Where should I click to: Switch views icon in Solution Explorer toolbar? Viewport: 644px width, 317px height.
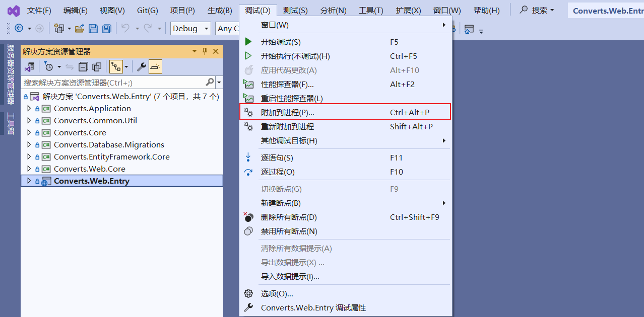coord(30,67)
